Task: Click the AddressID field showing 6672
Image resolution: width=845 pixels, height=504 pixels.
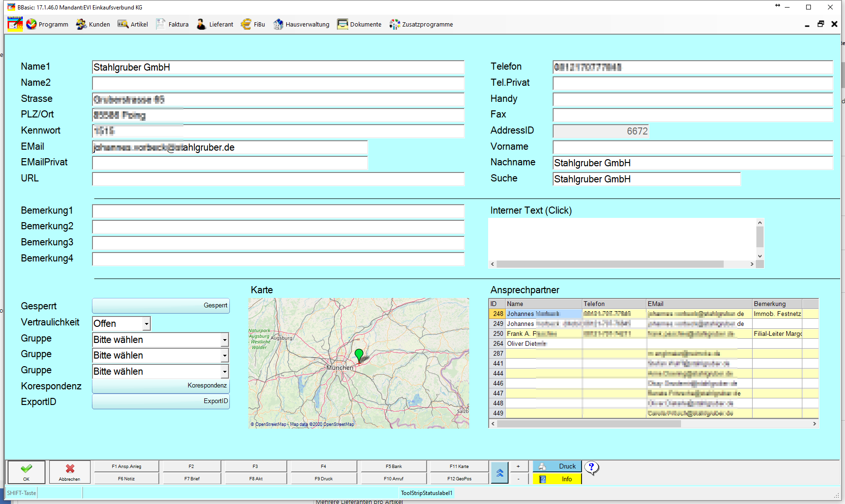Action: tap(600, 131)
